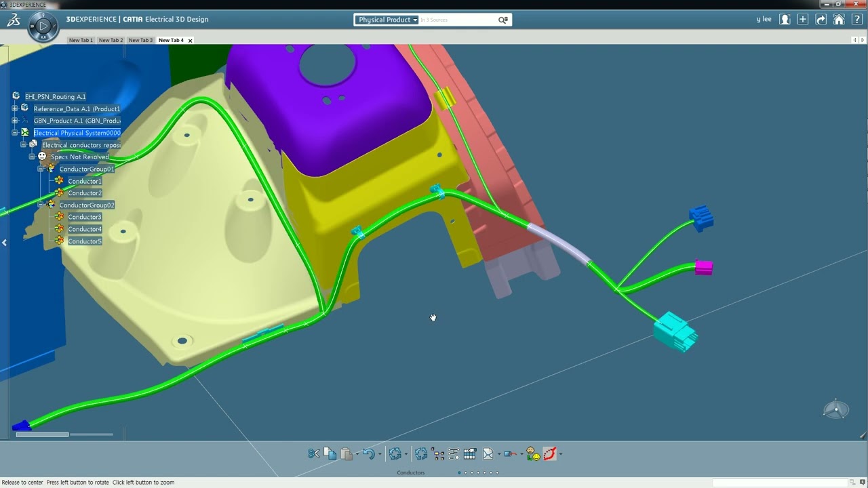Click the plus Add icon in the top bar
This screenshot has width=868, height=488.
803,20
